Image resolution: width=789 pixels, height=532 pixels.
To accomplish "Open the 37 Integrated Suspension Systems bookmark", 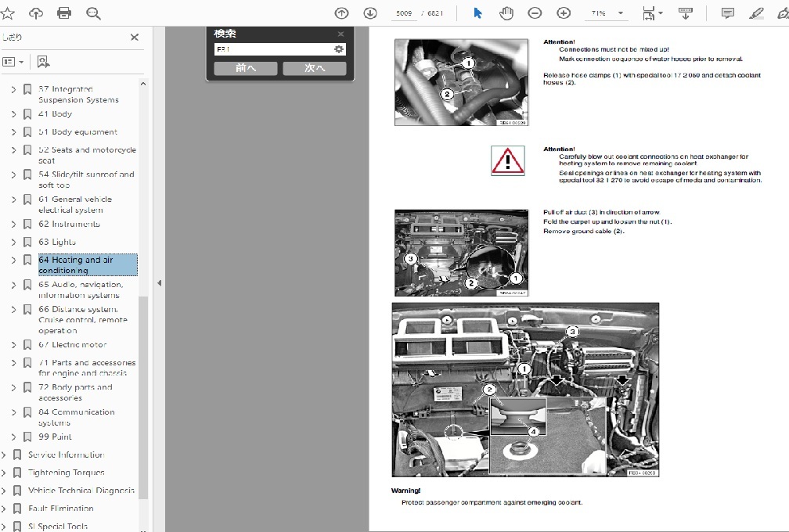I will coord(78,95).
